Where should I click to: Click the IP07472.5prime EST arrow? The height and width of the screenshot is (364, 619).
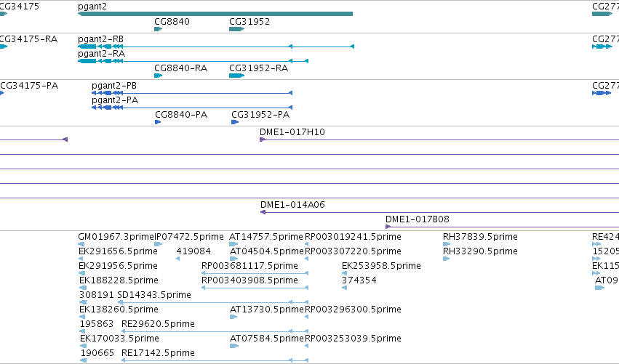(x=159, y=244)
